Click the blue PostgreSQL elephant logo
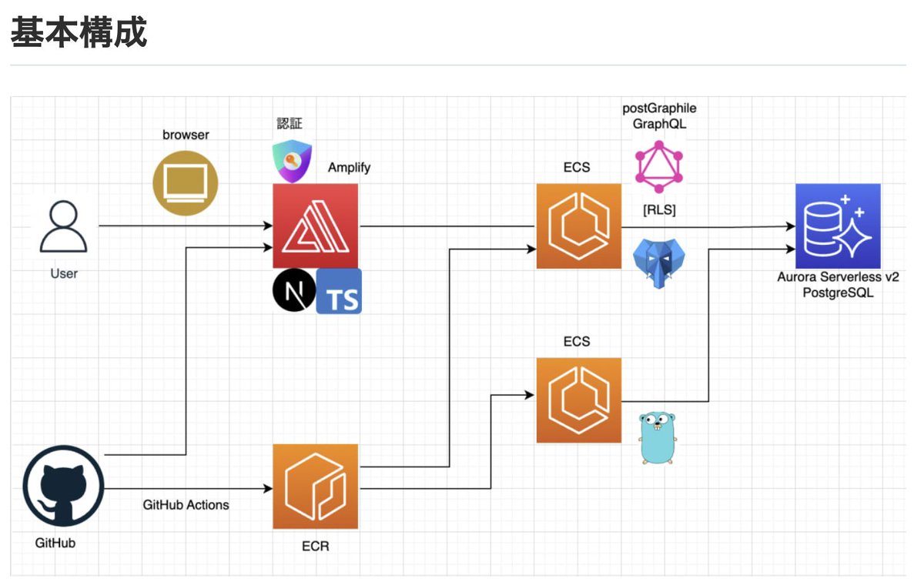The image size is (924, 582). tap(659, 262)
